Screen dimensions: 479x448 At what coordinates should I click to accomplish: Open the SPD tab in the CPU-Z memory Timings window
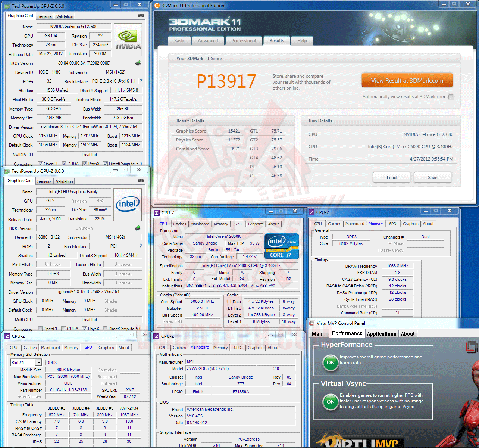tap(393, 224)
